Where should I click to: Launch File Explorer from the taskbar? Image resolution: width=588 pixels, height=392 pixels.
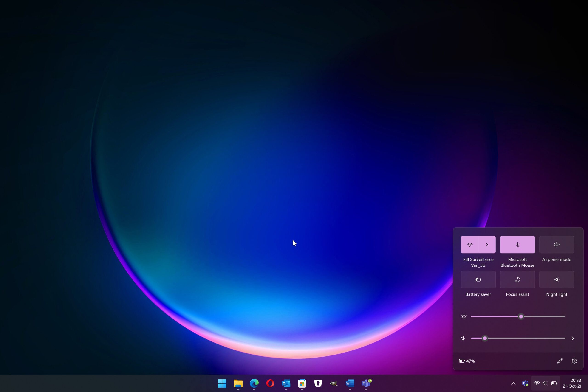[238, 383]
